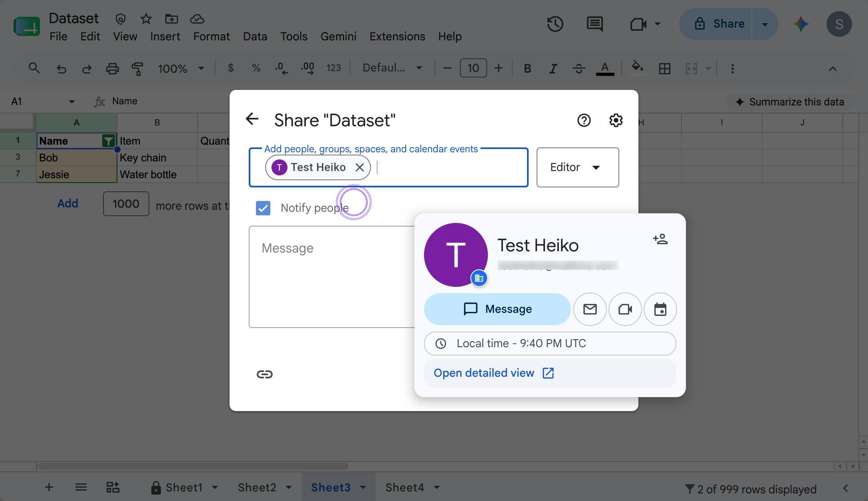Open Sheet3 tab dropdown arrow
The image size is (868, 501).
(x=363, y=487)
